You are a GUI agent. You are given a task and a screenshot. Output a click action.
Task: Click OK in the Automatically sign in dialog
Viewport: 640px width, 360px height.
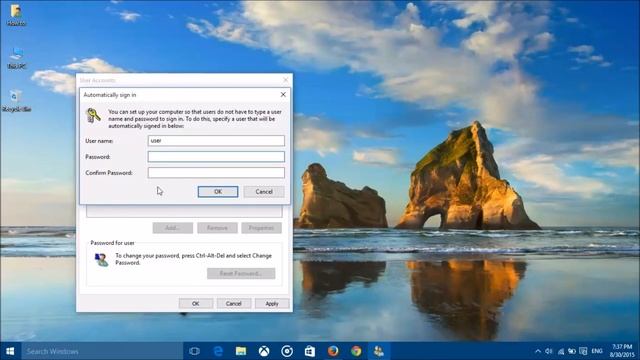(x=218, y=191)
